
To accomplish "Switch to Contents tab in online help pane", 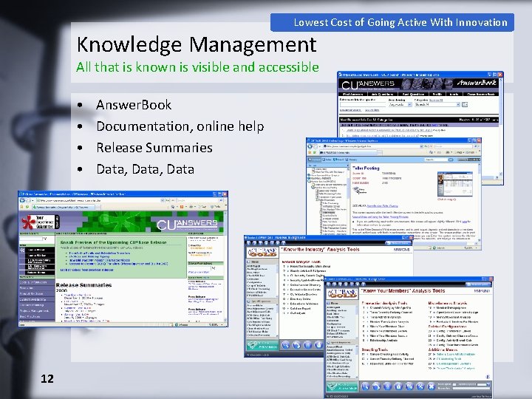I will pyautogui.click(x=314, y=160).
